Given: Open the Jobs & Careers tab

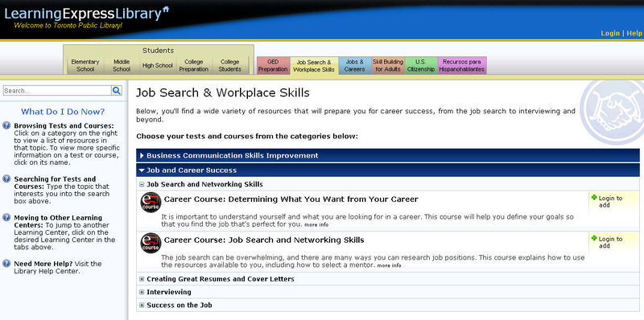Looking at the screenshot, I should click(x=354, y=65).
